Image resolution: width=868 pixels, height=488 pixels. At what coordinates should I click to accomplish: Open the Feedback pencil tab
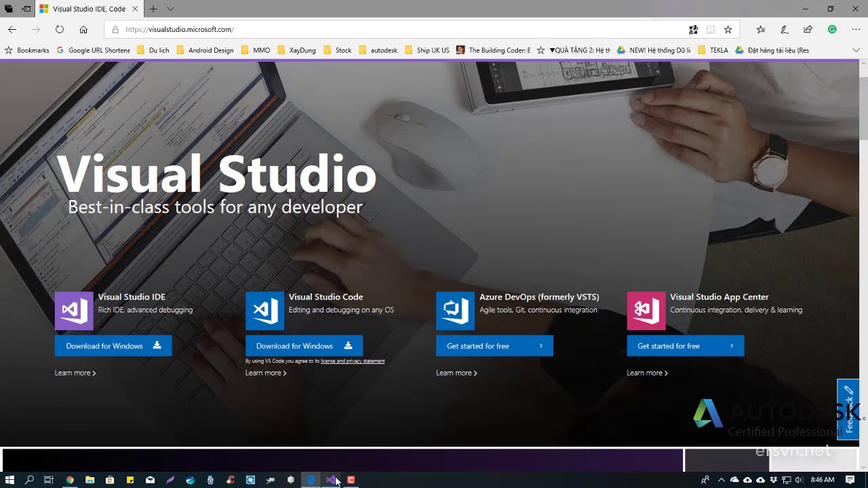(x=848, y=409)
